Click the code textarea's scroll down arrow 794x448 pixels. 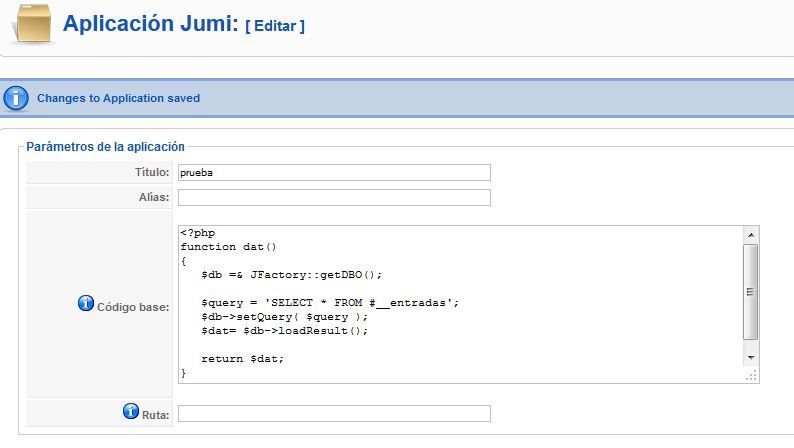(x=751, y=358)
